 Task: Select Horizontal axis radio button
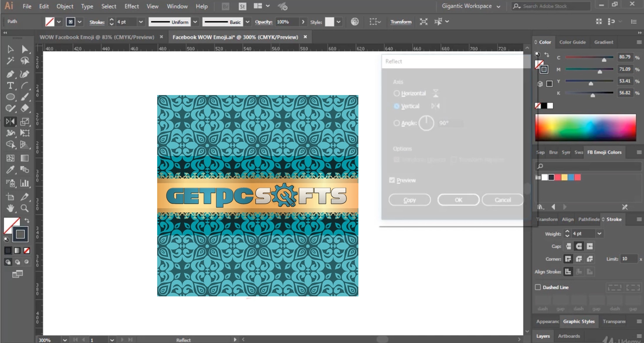[x=396, y=93]
